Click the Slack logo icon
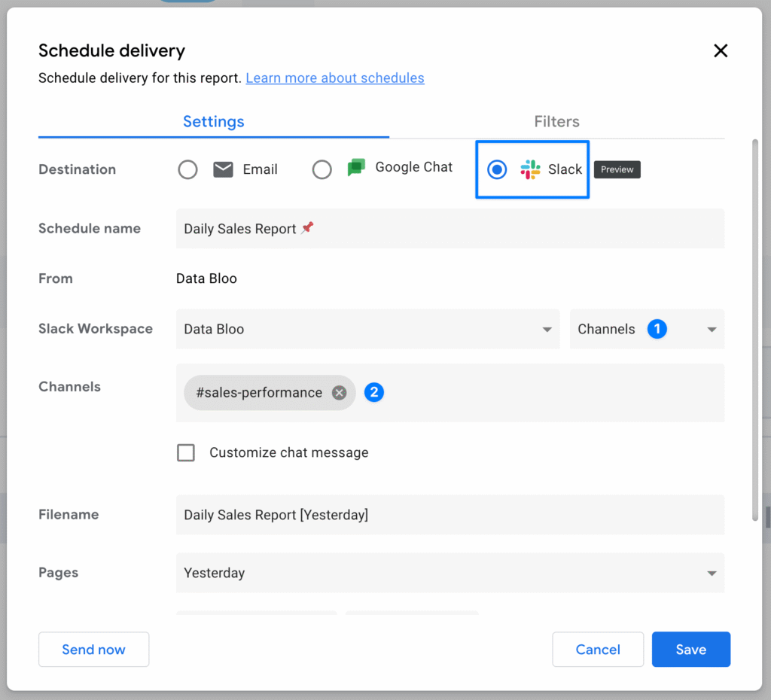 point(530,169)
